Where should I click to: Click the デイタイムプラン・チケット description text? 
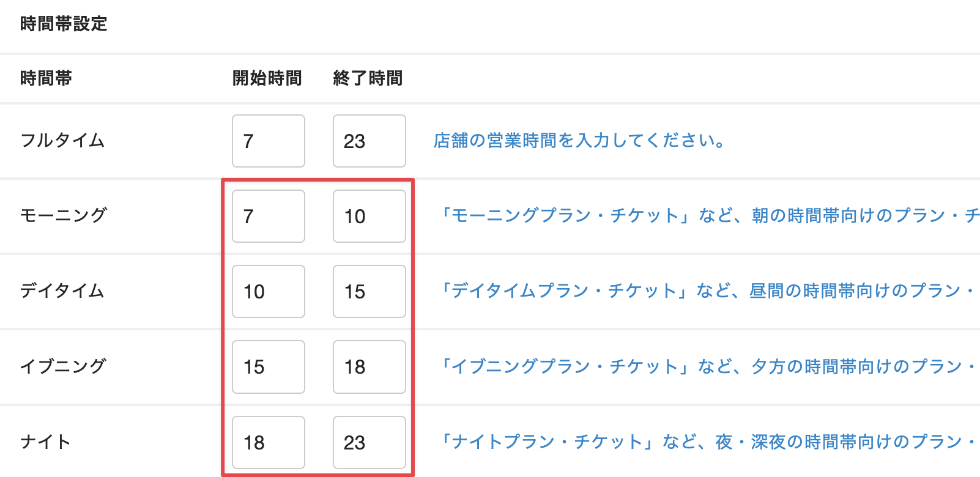coord(707,290)
